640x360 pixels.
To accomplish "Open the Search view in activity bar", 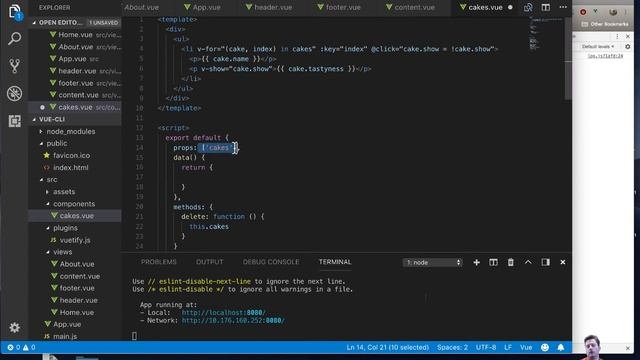I will (14, 39).
